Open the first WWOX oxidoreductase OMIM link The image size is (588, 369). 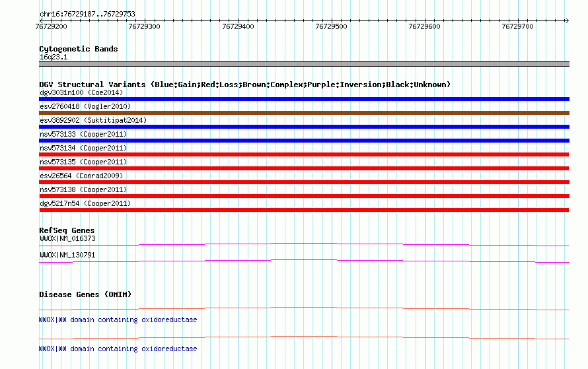(x=118, y=319)
